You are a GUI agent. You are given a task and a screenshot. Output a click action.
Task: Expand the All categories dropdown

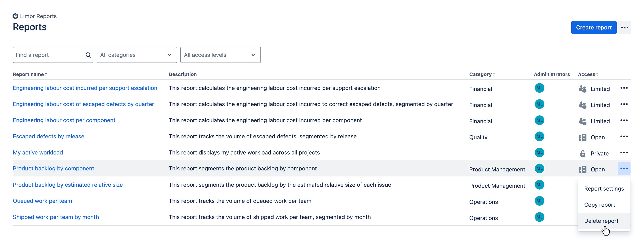137,55
